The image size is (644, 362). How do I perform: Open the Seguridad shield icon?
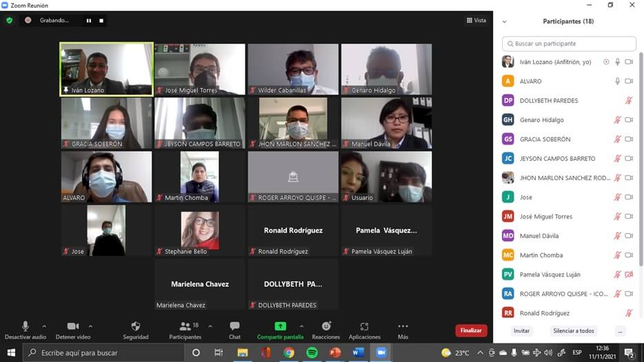click(x=135, y=326)
